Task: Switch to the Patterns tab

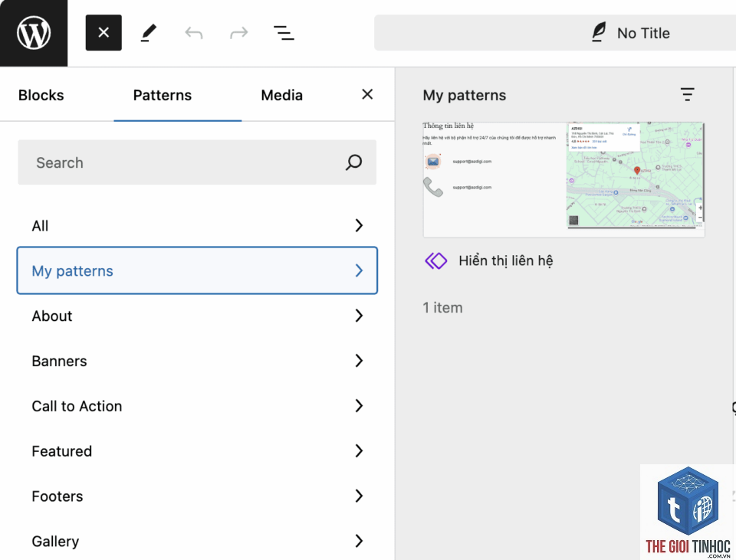Action: (x=163, y=95)
